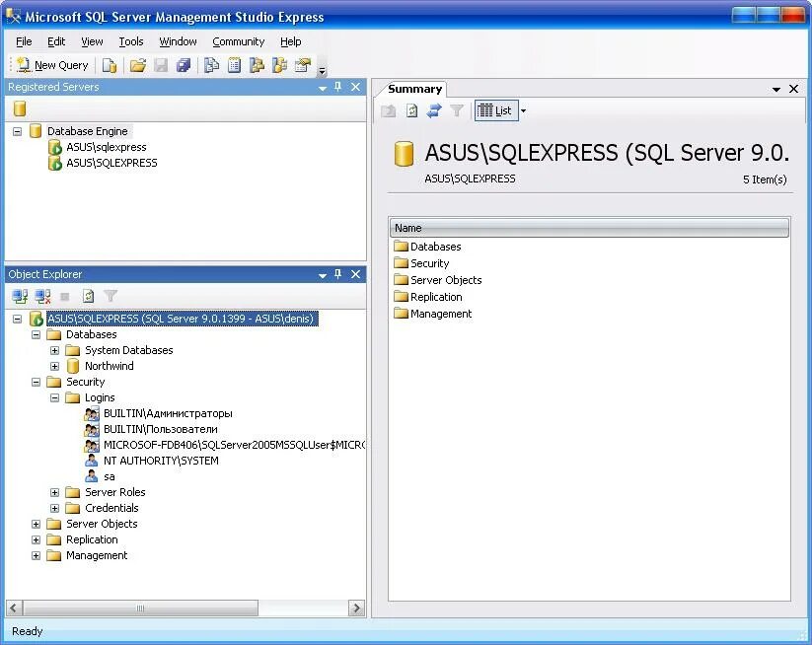Image resolution: width=812 pixels, height=645 pixels.
Task: Open the Tools menu
Action: click(x=131, y=41)
